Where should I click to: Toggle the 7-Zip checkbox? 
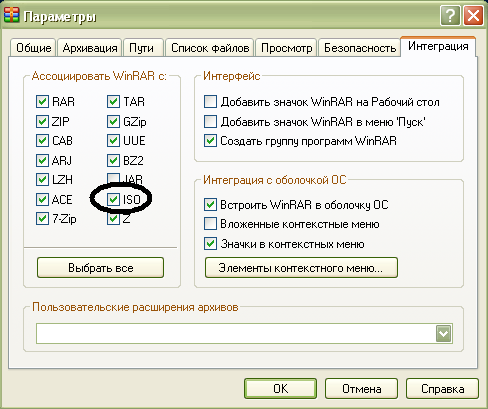click(42, 219)
